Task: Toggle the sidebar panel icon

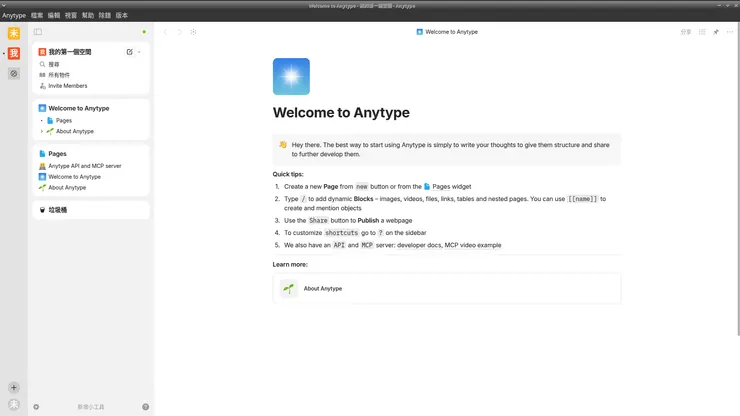Action: click(x=38, y=32)
